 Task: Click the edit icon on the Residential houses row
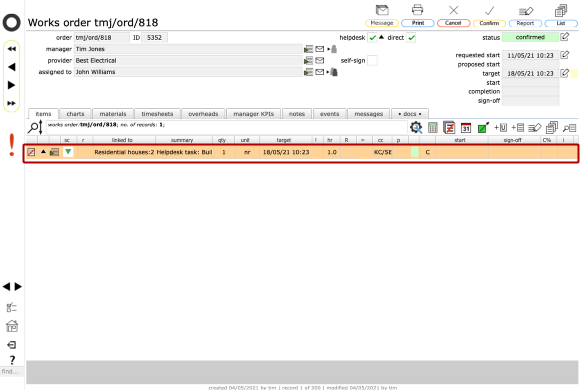[31, 152]
